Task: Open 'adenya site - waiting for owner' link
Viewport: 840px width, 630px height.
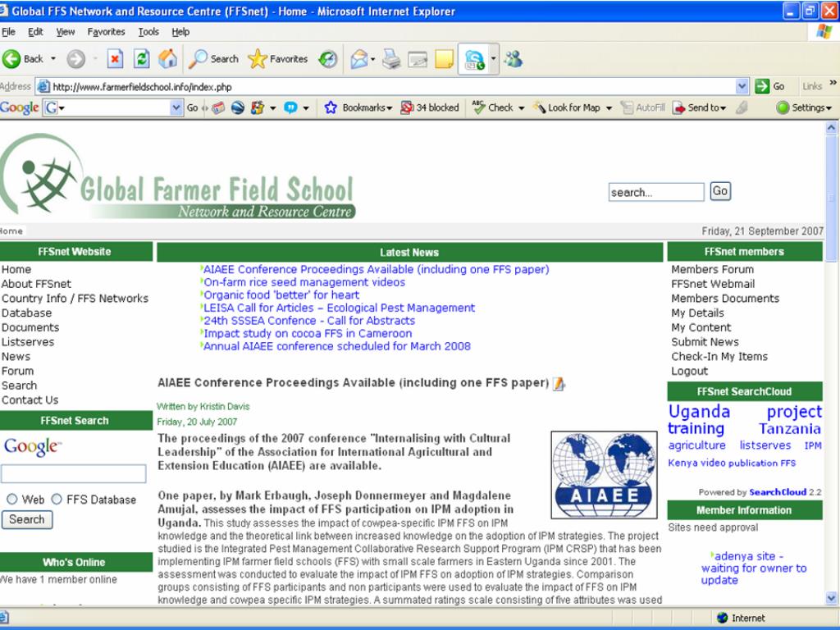Action: pos(753,568)
